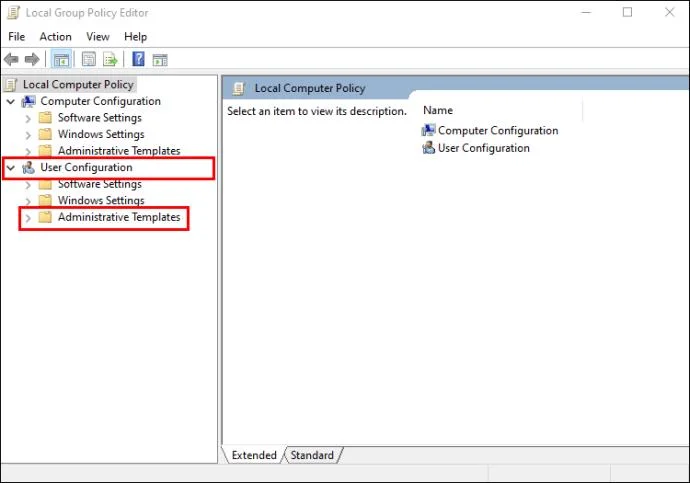Click the header icon beside Local Computer Policy title
The height and width of the screenshot is (483, 690).
(x=239, y=88)
